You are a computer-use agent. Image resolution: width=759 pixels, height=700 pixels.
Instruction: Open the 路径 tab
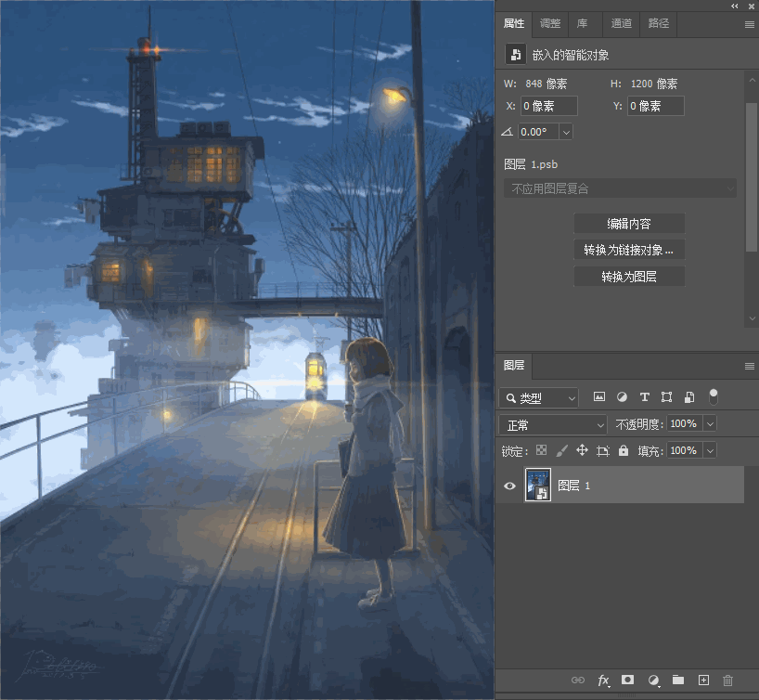click(x=658, y=24)
